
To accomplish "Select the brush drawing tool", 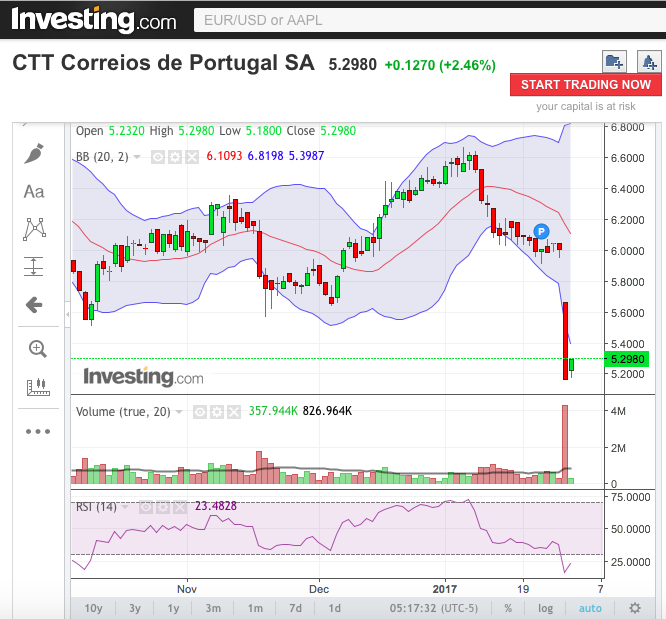I will [34, 154].
